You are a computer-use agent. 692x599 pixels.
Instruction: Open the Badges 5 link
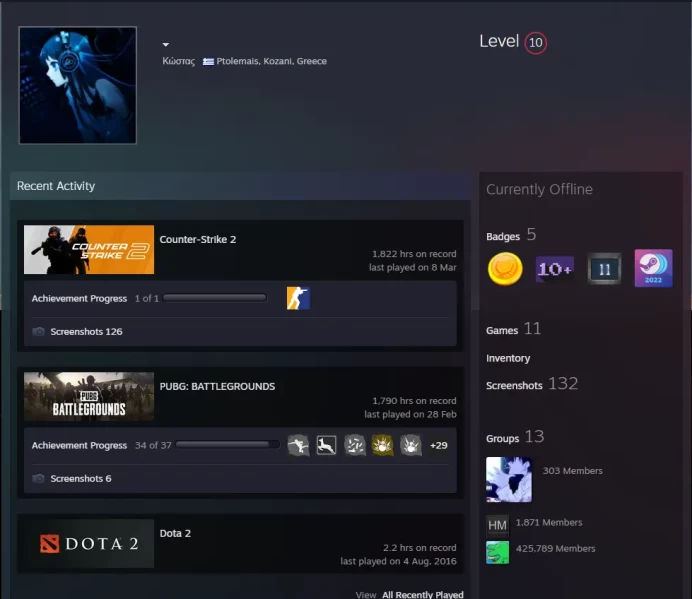click(x=511, y=235)
